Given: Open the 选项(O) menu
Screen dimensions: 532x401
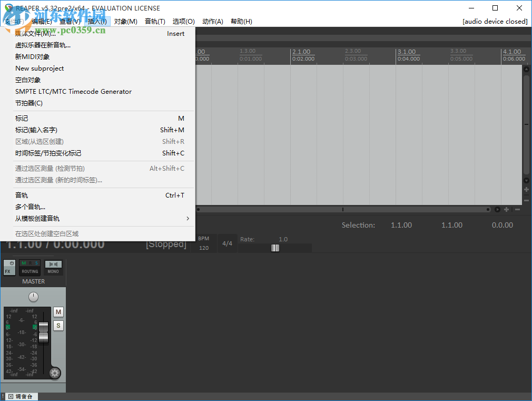Looking at the screenshot, I should click(183, 22).
